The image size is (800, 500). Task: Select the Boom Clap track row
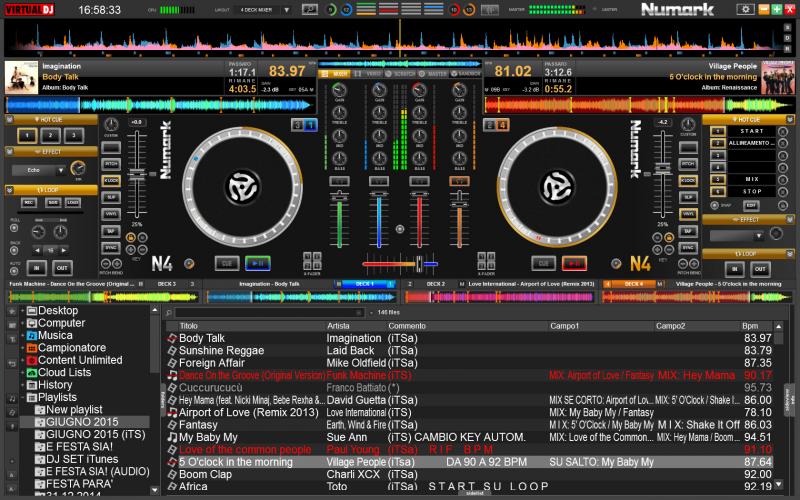(x=469, y=474)
